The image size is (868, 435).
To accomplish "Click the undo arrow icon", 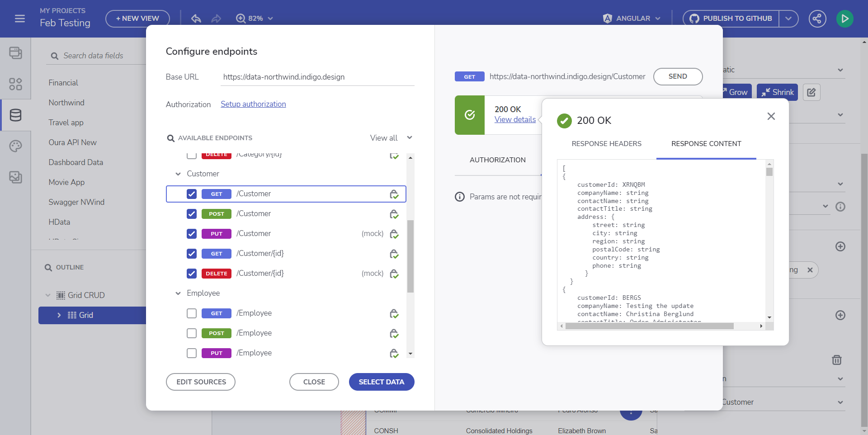I will coord(196,19).
